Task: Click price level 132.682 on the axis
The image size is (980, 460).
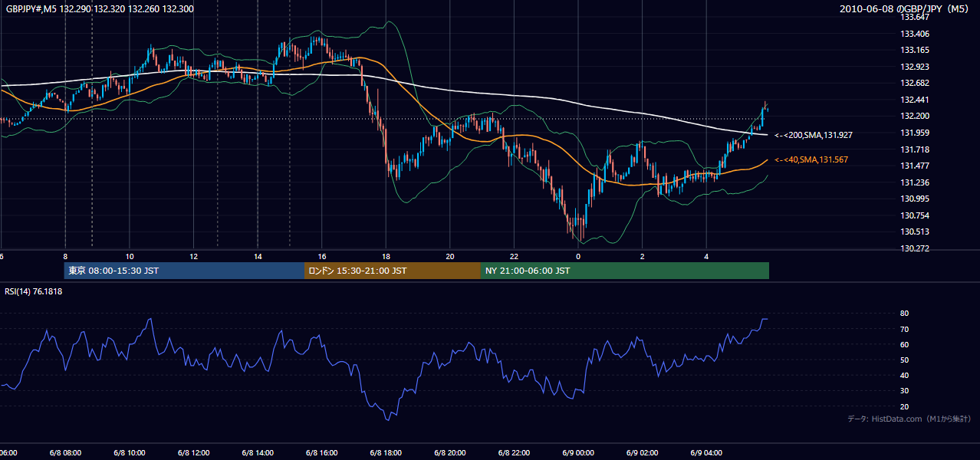Action: coord(915,83)
